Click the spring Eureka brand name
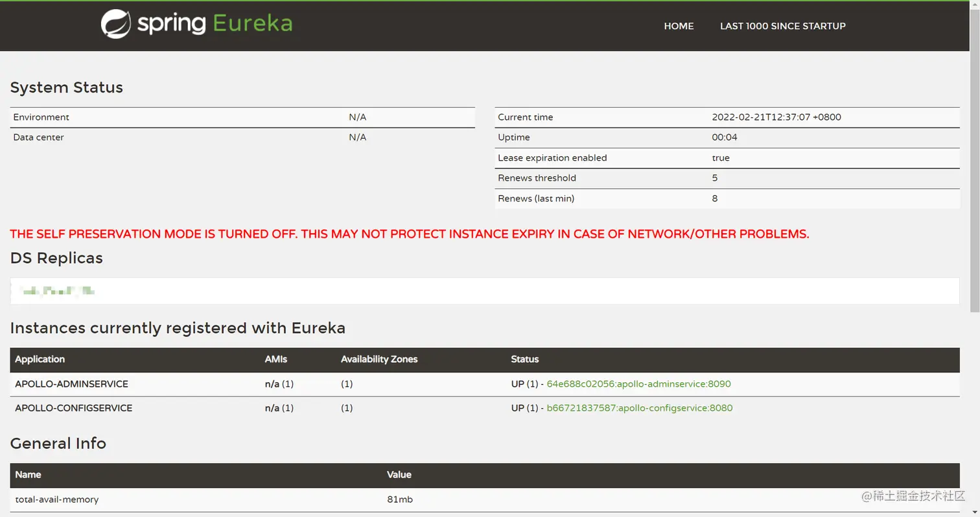Image resolution: width=980 pixels, height=517 pixels. pos(215,24)
